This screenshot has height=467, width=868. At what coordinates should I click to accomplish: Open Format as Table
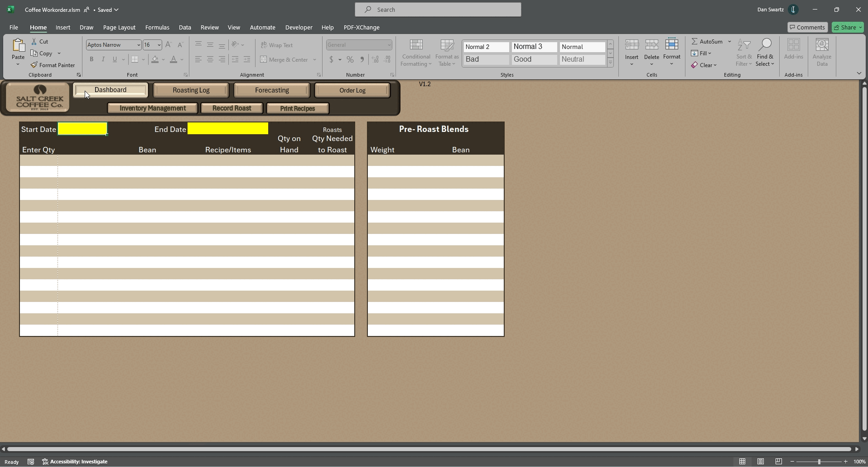pos(447,53)
